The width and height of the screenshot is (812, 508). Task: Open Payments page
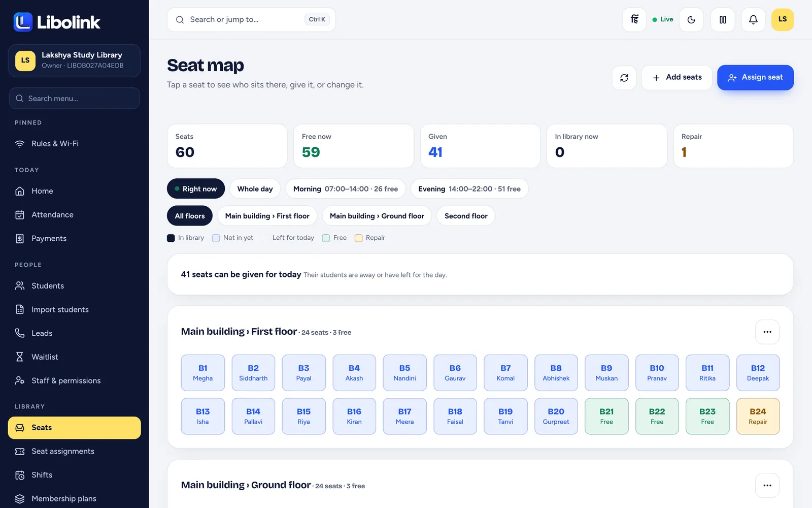[74, 239]
